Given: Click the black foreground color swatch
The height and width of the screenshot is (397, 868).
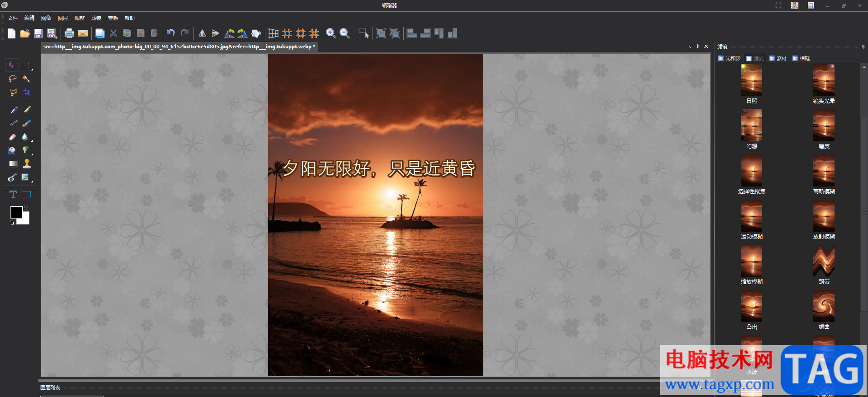Looking at the screenshot, I should pyautogui.click(x=17, y=212).
